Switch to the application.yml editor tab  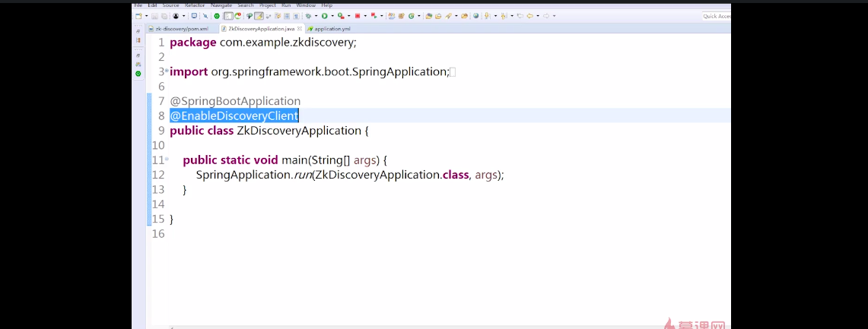click(329, 28)
